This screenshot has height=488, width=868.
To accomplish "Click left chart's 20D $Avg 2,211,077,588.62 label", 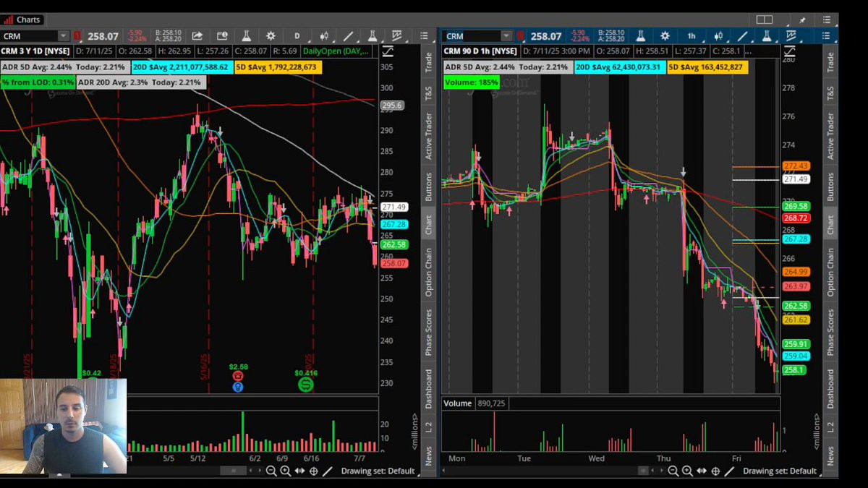I will 182,67.
